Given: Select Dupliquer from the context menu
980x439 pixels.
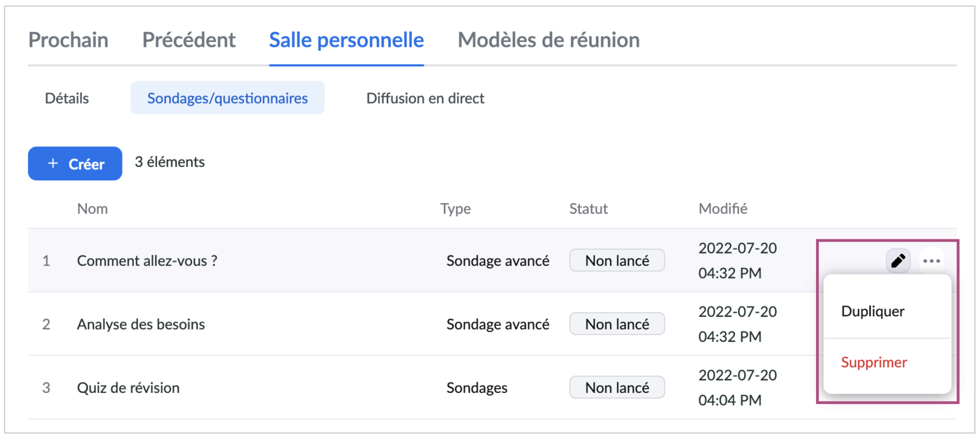Looking at the screenshot, I should point(873,311).
